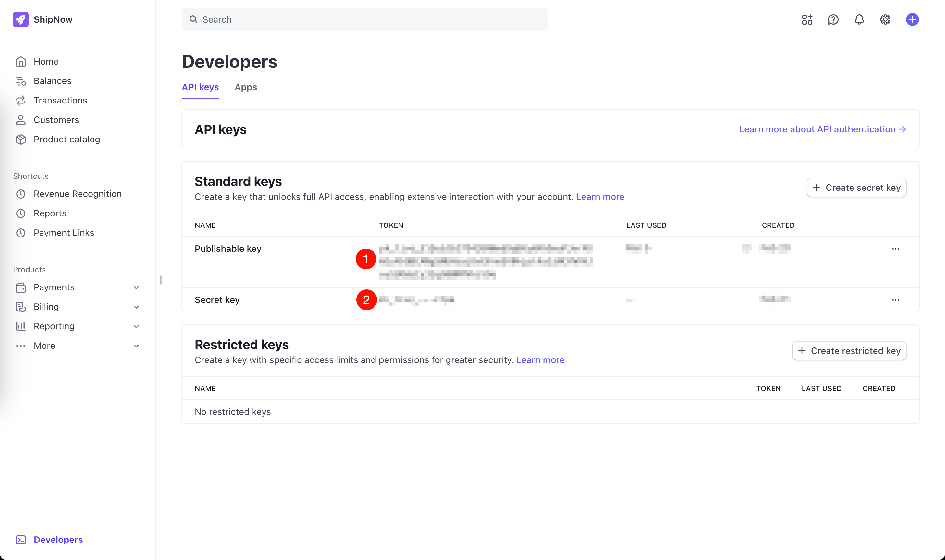Select the API keys tab
Viewport: 945px width, 560px height.
(200, 87)
